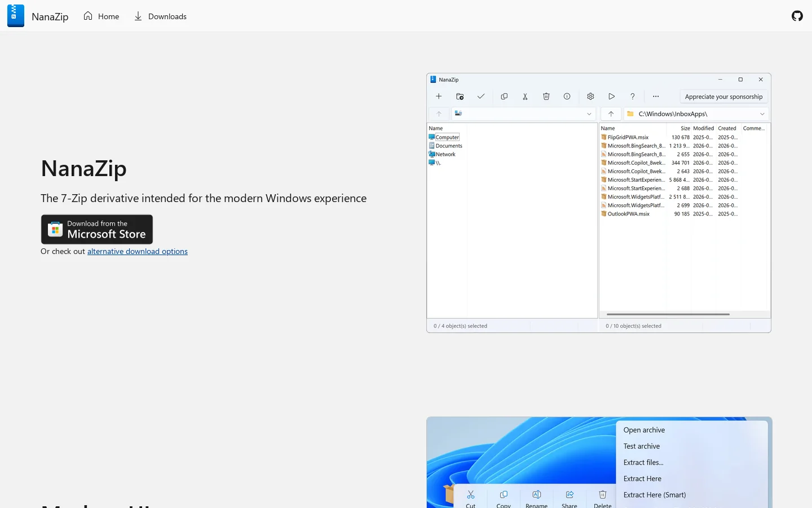
Task: Click the Comme... column header
Action: 754,128
